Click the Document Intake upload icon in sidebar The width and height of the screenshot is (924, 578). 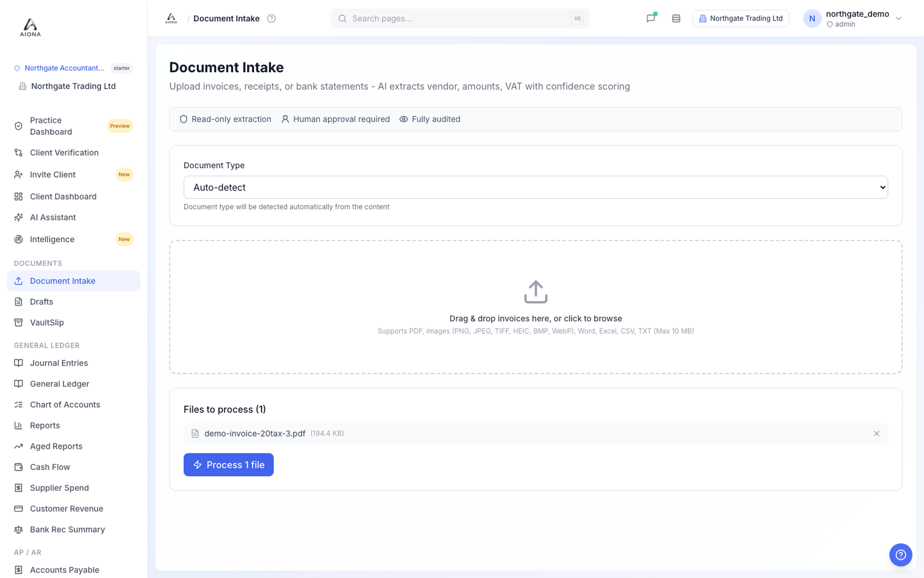click(18, 281)
